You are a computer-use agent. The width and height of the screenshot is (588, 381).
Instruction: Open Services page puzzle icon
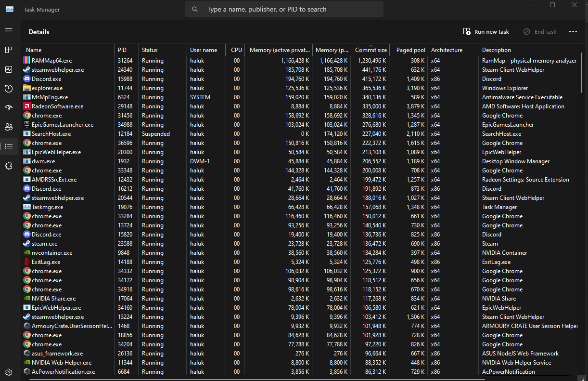9,165
